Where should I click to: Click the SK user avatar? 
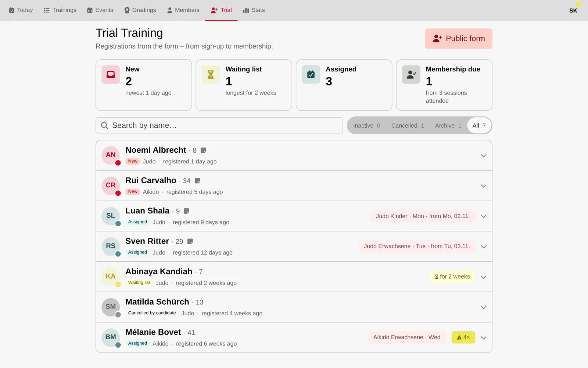click(x=573, y=10)
